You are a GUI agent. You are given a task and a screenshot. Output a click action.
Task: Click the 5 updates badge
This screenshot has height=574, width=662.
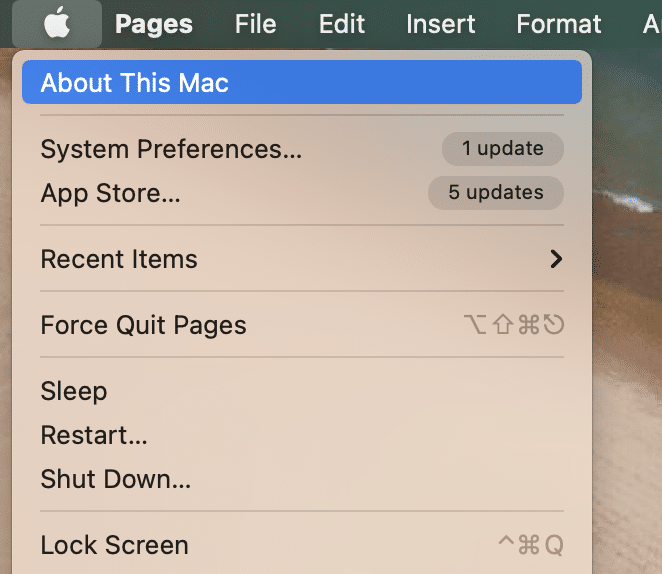[x=496, y=193]
